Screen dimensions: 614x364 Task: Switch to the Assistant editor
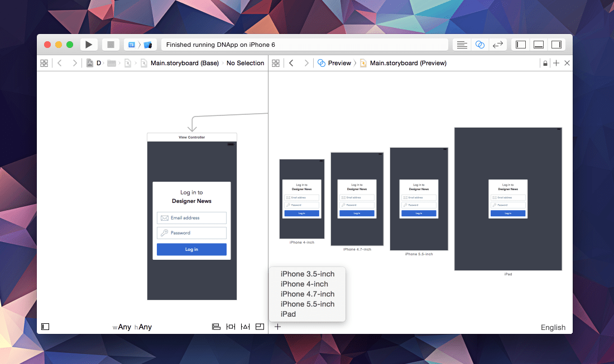tap(479, 45)
